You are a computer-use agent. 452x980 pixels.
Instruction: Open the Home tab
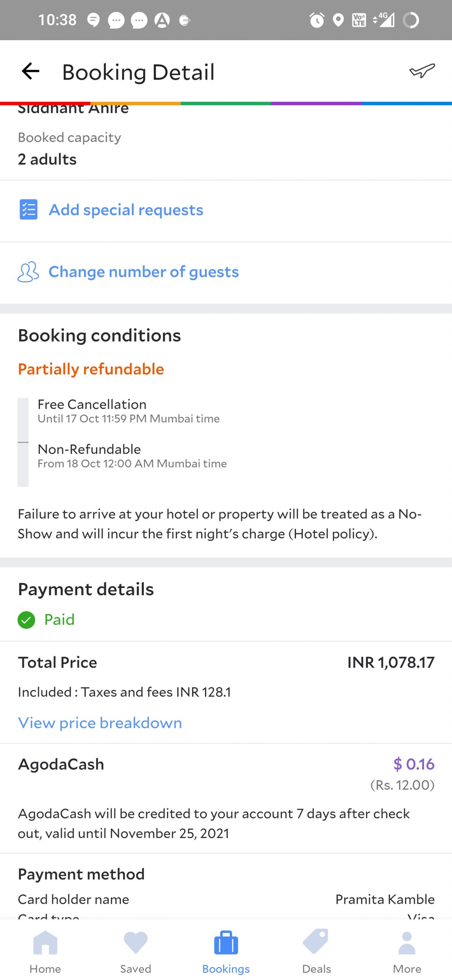coord(45,952)
